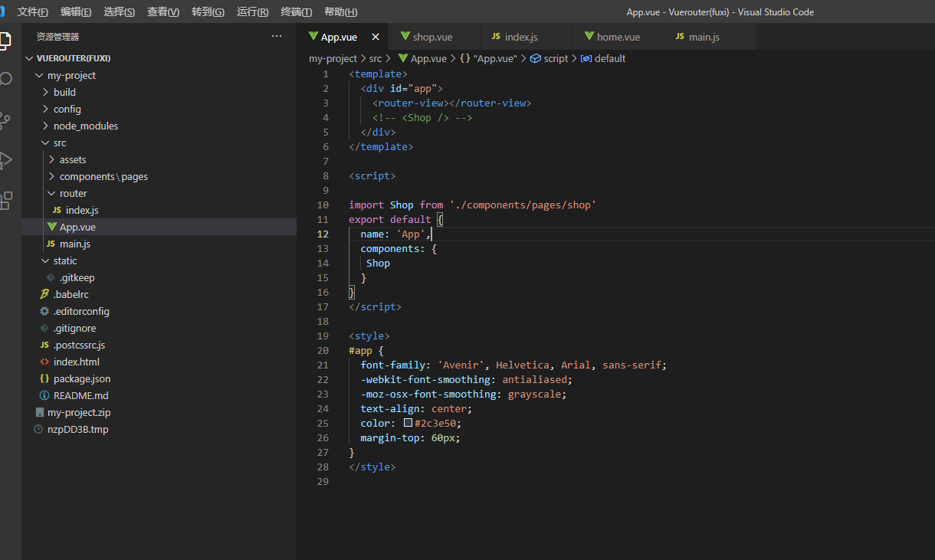
Task: Click the archive icon beside my-project.zip
Action: [40, 412]
